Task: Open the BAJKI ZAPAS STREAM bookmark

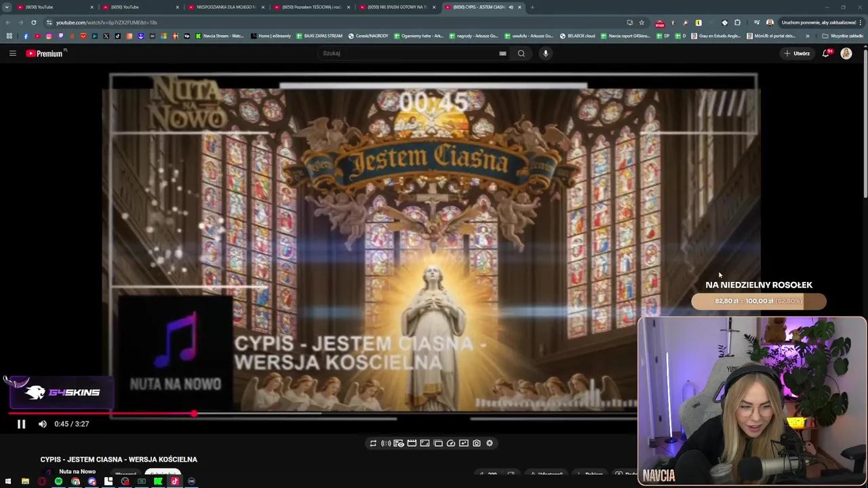Action: tap(319, 36)
